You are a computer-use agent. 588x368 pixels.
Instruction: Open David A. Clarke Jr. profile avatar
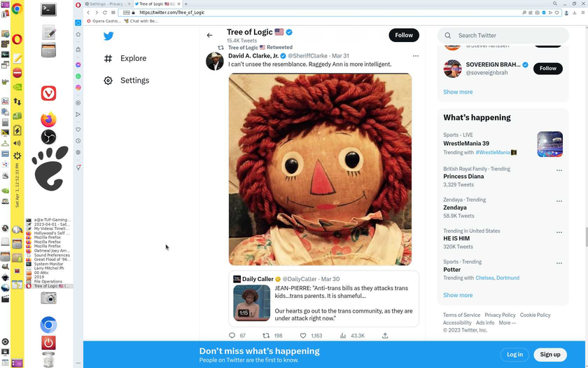coord(215,61)
